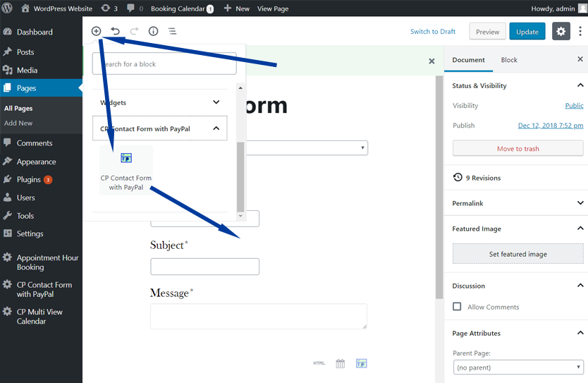Expand the Widgets block category
This screenshot has width=588, height=383.
point(160,102)
